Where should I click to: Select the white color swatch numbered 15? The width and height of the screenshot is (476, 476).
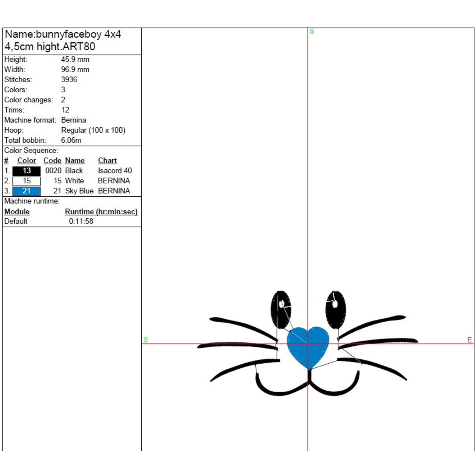26,181
